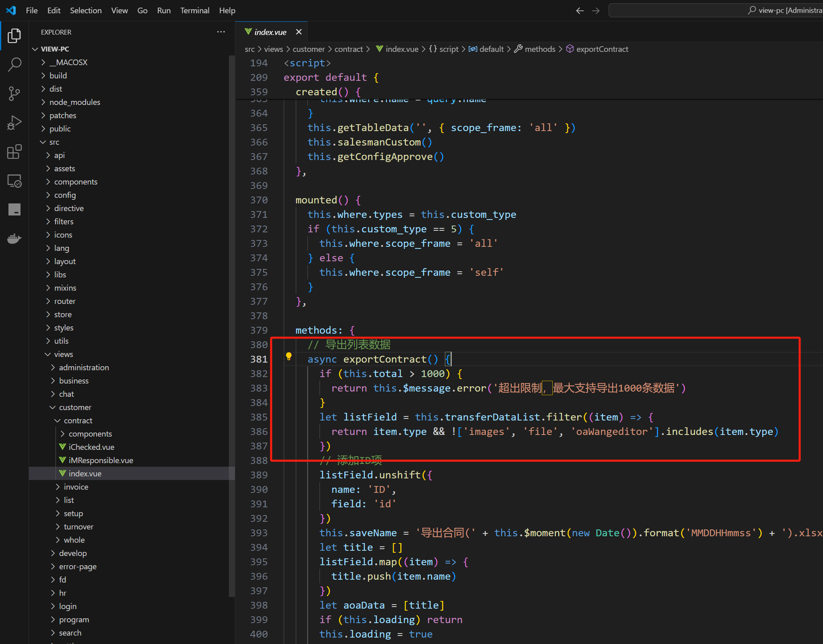
Task: Click 'getConfigApprove' on line 367
Action: (x=385, y=156)
